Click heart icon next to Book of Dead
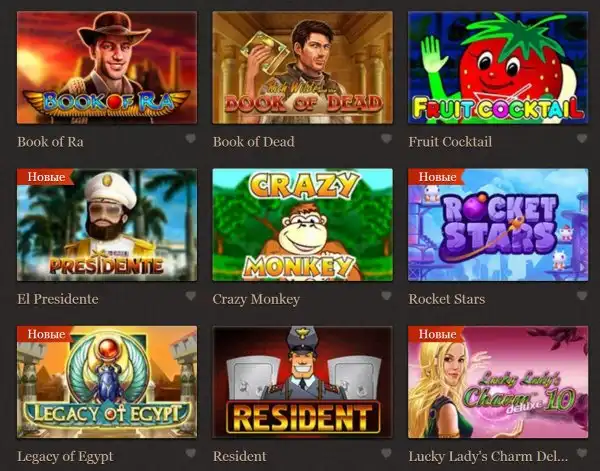This screenshot has width=600, height=471. pos(386,139)
